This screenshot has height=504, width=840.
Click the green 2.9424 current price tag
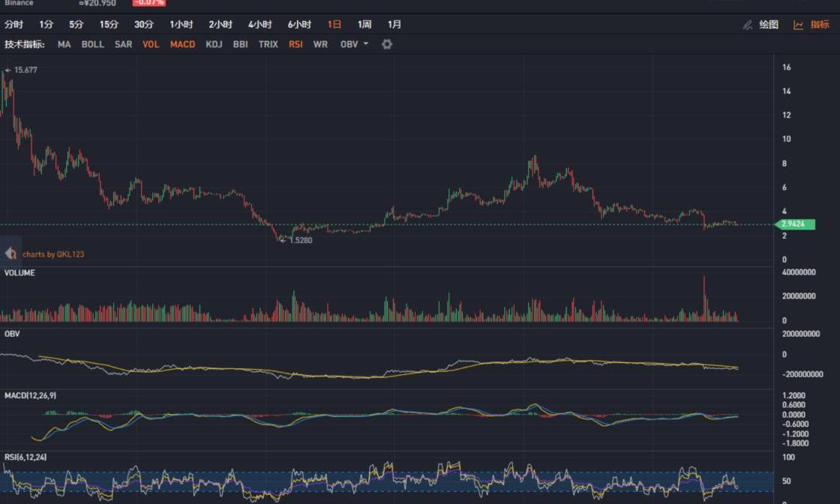[794, 223]
